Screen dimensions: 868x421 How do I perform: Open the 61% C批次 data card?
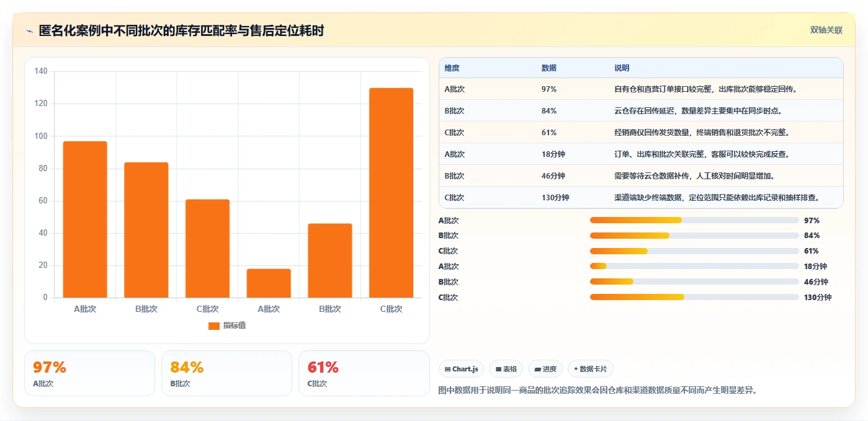pyautogui.click(x=364, y=373)
